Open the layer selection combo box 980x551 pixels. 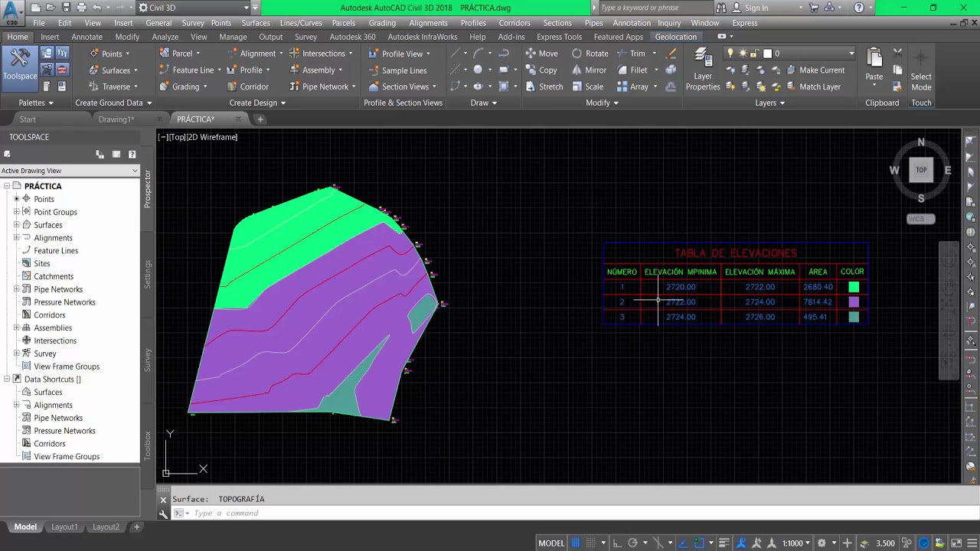click(x=790, y=54)
